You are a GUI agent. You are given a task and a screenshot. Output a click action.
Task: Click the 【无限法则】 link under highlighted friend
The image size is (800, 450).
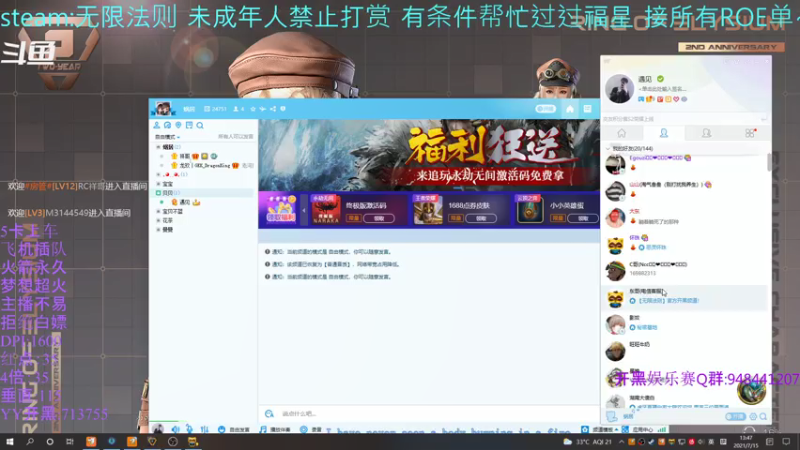[669, 301]
